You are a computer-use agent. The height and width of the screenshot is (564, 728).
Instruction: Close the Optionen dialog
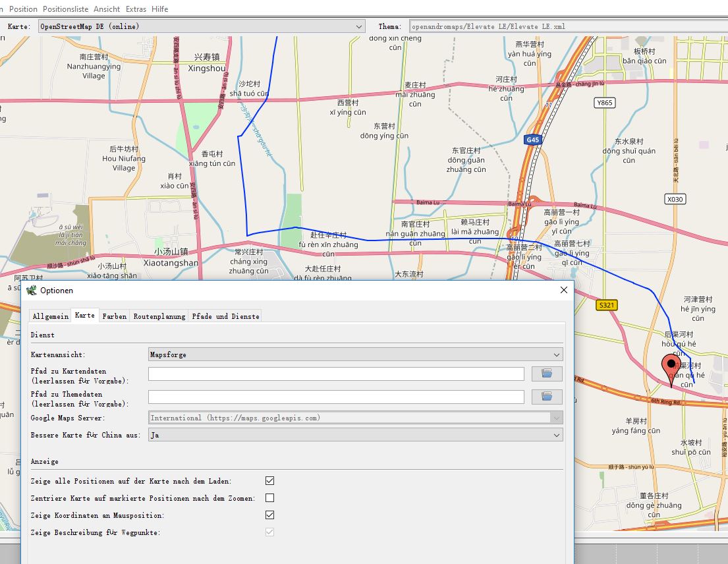pos(563,290)
